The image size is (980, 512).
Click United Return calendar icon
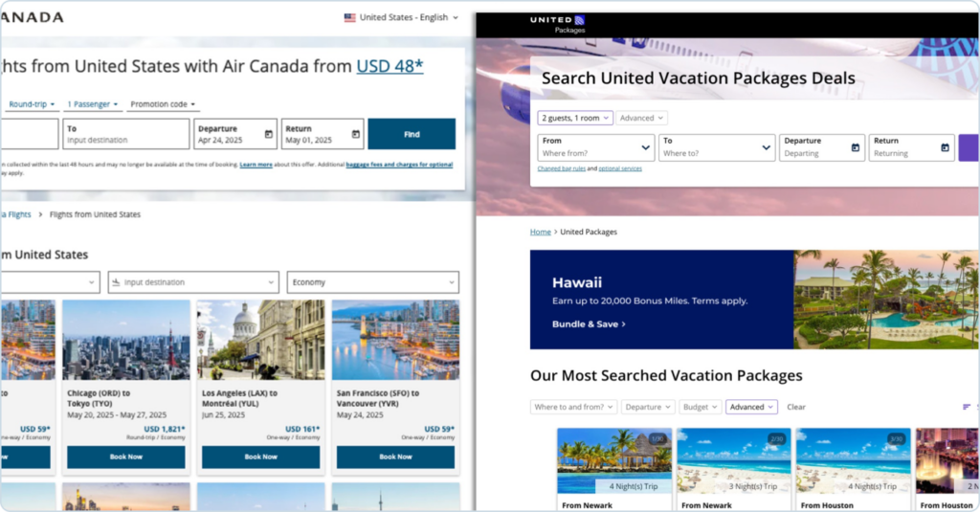coord(945,147)
